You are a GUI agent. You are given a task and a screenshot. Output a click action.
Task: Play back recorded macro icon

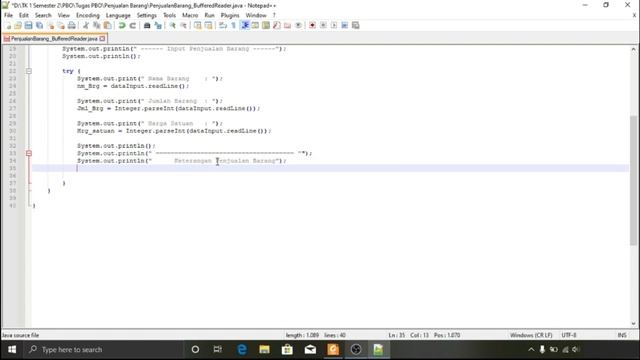tap(334, 25)
